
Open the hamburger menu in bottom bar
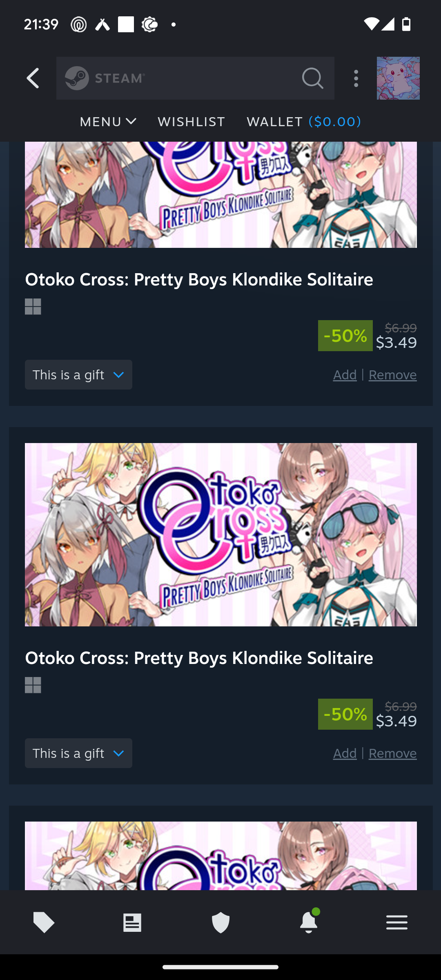click(397, 922)
